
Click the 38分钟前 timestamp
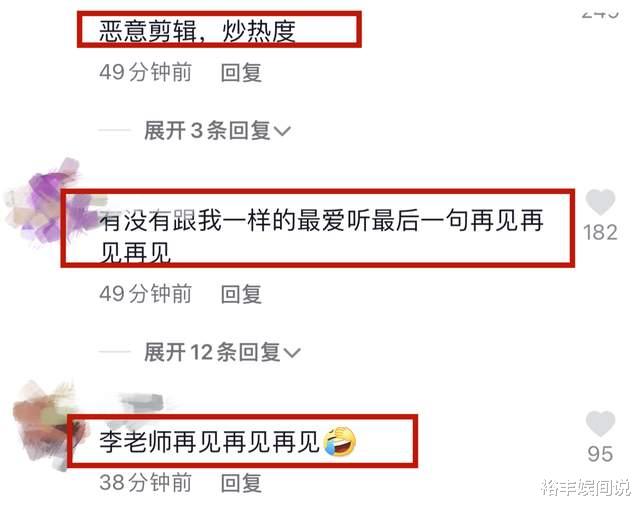pos(145,482)
